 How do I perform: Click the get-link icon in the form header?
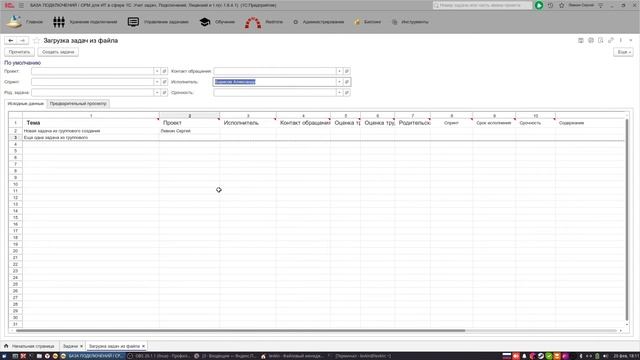point(611,40)
